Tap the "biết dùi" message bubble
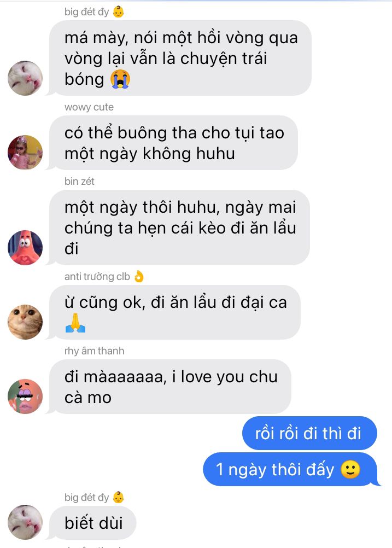The width and height of the screenshot is (392, 548). pos(92,523)
